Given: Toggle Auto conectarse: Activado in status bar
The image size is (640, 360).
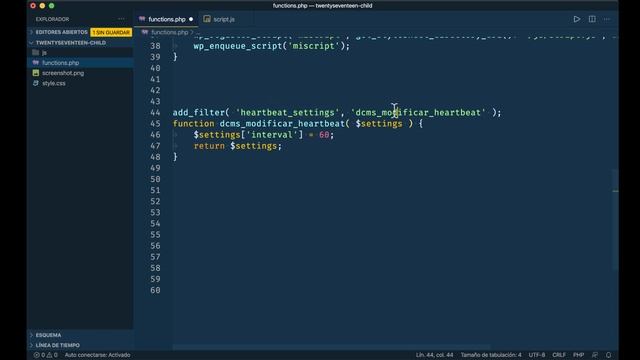Looking at the screenshot, I should [x=97, y=355].
